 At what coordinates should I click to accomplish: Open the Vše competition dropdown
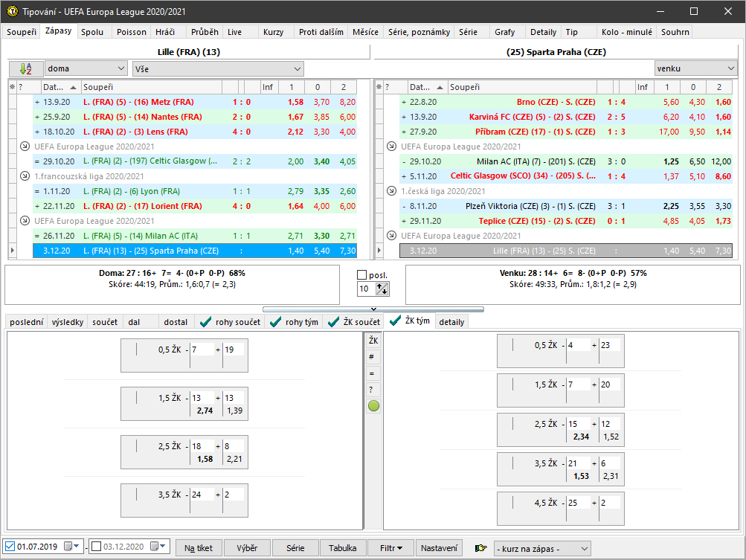click(x=218, y=69)
